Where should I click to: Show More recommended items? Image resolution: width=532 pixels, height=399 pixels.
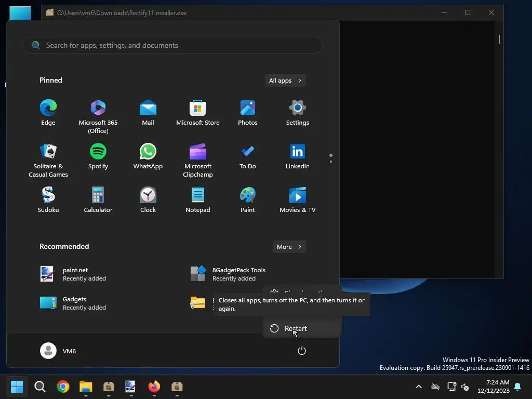coord(289,247)
